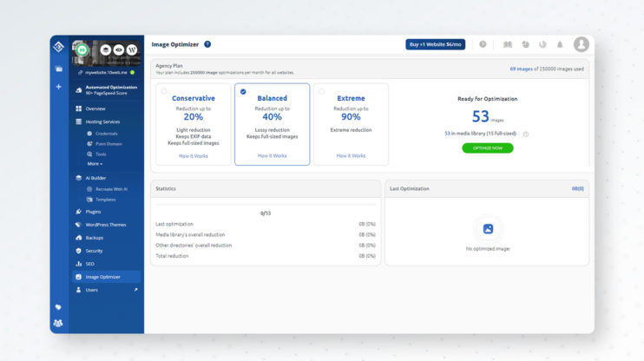Click the plus icon to add a website
Viewport: 644px width, 361px height.
point(59,87)
